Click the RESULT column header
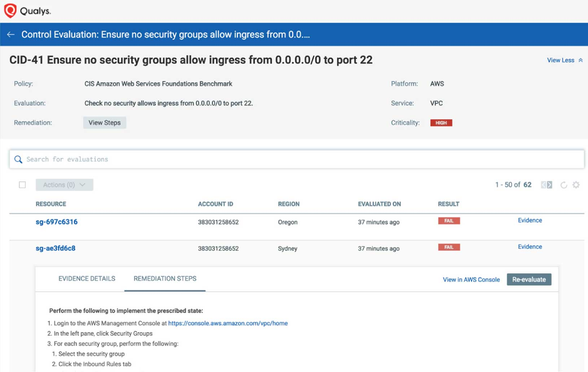Image resolution: width=588 pixels, height=372 pixels. 449,204
